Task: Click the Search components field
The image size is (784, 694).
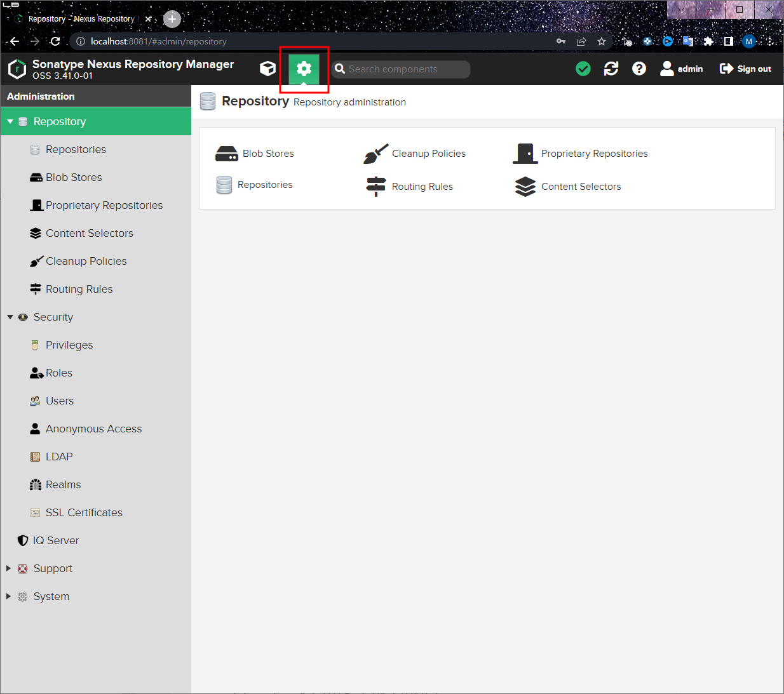Action: coord(401,69)
